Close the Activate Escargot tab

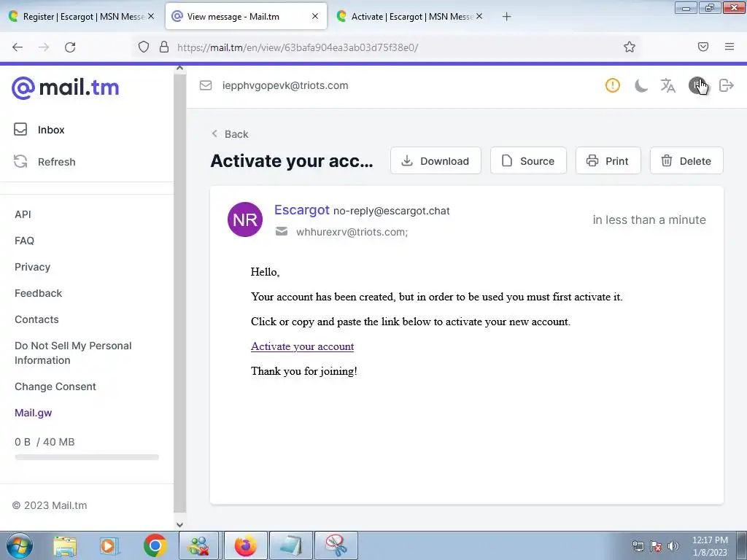tap(479, 16)
